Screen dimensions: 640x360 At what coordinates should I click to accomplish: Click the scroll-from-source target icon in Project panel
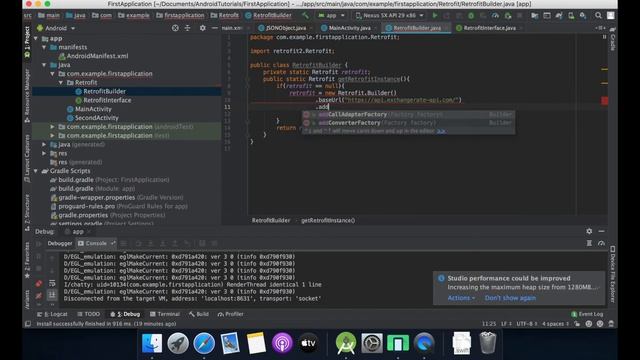point(175,28)
